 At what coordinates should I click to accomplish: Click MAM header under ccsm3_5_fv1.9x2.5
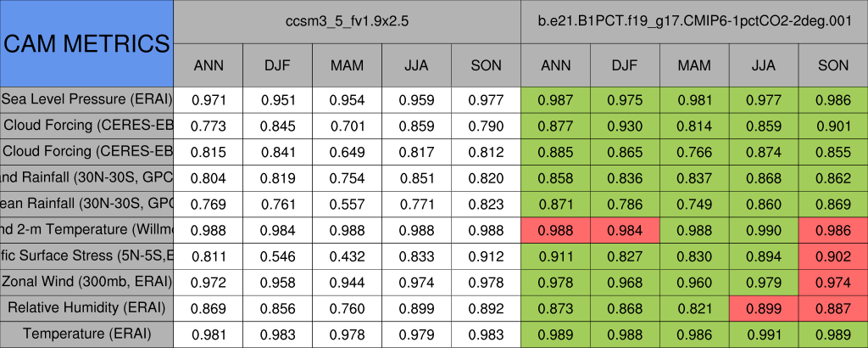click(x=347, y=65)
